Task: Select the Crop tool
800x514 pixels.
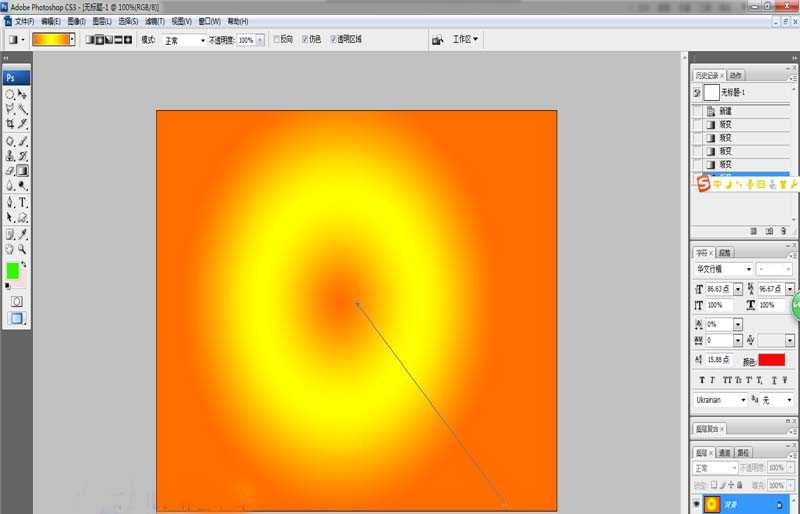Action: coord(10,124)
